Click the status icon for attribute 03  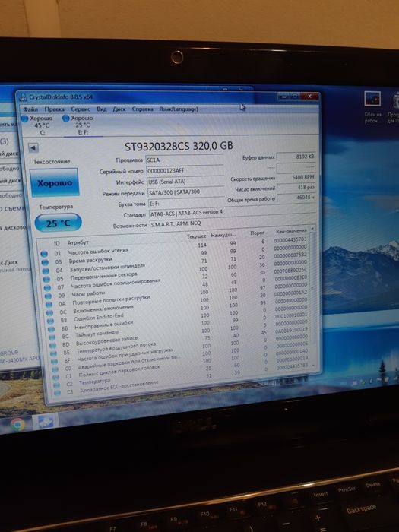[x=45, y=262]
